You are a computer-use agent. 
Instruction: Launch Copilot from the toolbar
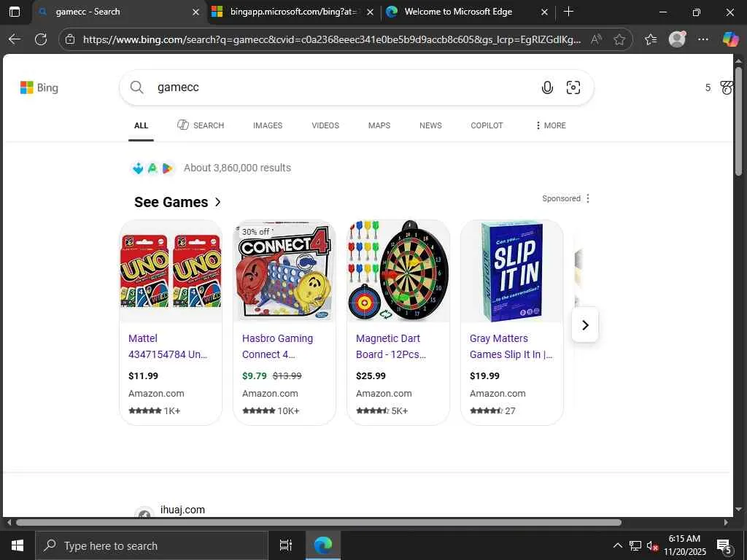click(730, 39)
